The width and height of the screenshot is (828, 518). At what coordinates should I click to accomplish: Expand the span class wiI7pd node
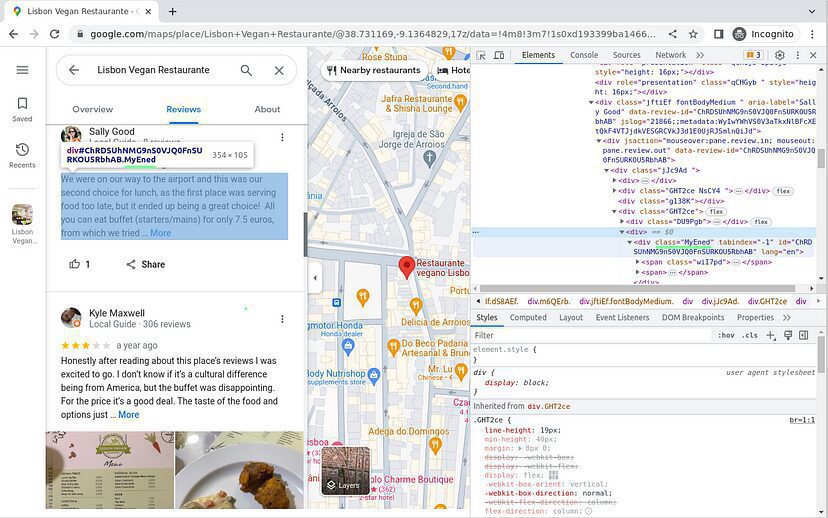pyautogui.click(x=638, y=262)
